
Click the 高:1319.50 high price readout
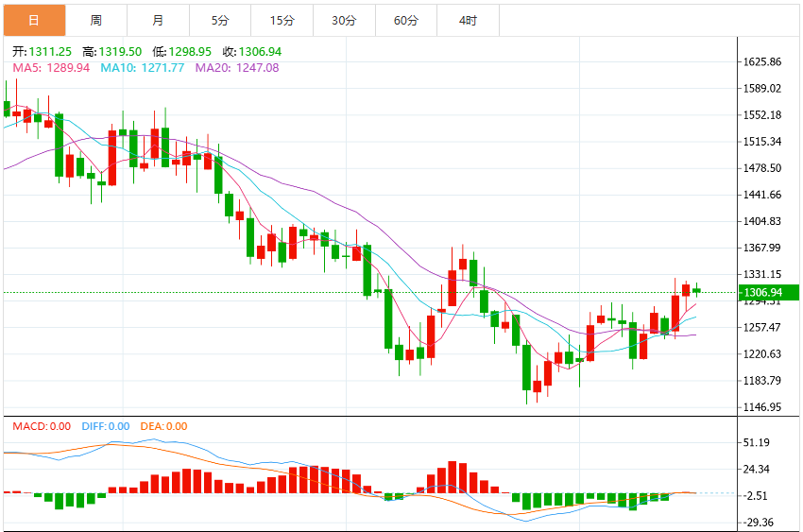coord(112,52)
